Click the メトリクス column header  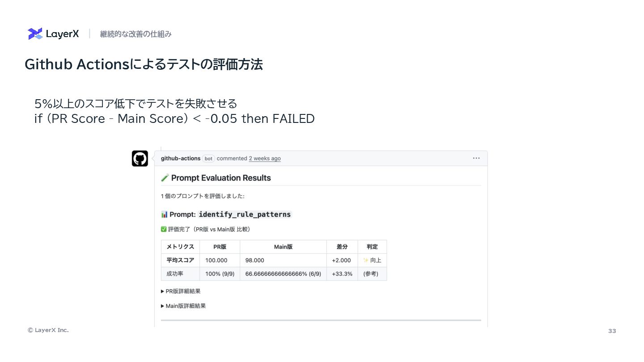(x=180, y=247)
